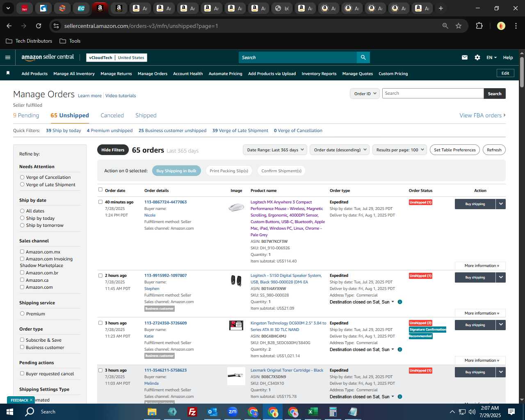Apply the 39 Ship by today quick filter
525x420 pixels.
click(x=64, y=130)
